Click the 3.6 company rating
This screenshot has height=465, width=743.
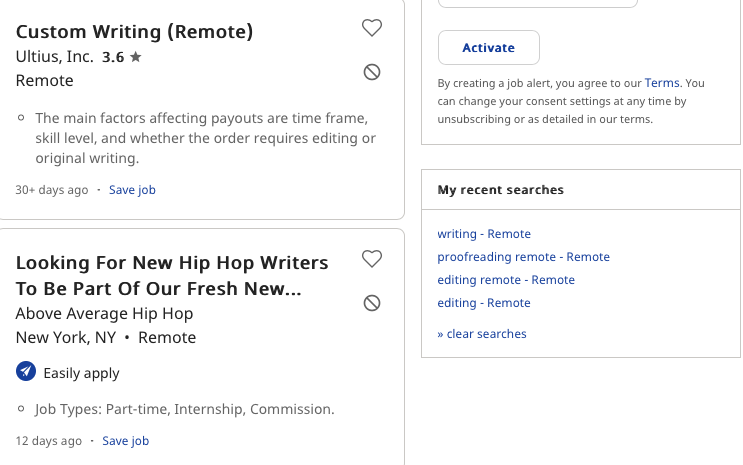(113, 57)
